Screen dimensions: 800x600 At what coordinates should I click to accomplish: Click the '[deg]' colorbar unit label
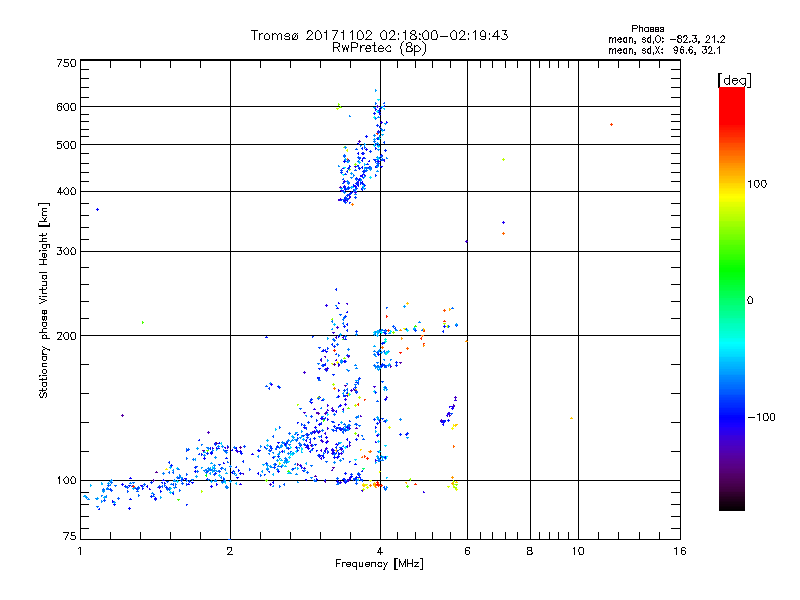pos(734,80)
